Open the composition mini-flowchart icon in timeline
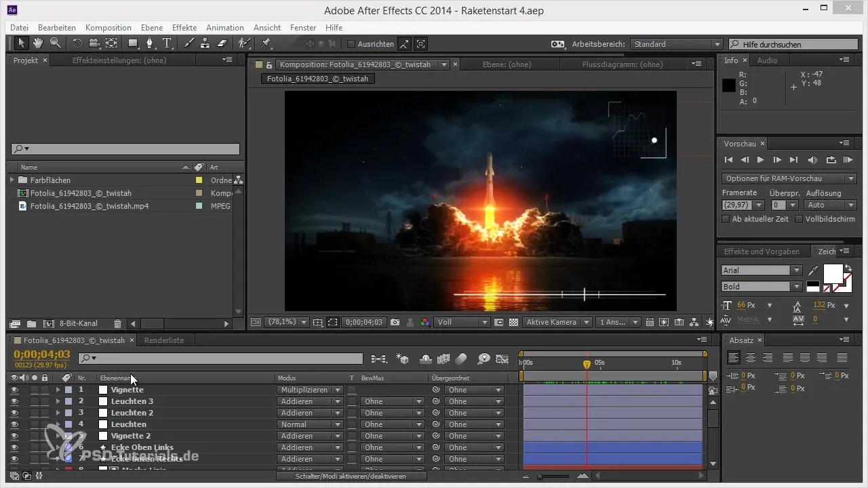Screen dimensions: 868x488 click(379, 359)
